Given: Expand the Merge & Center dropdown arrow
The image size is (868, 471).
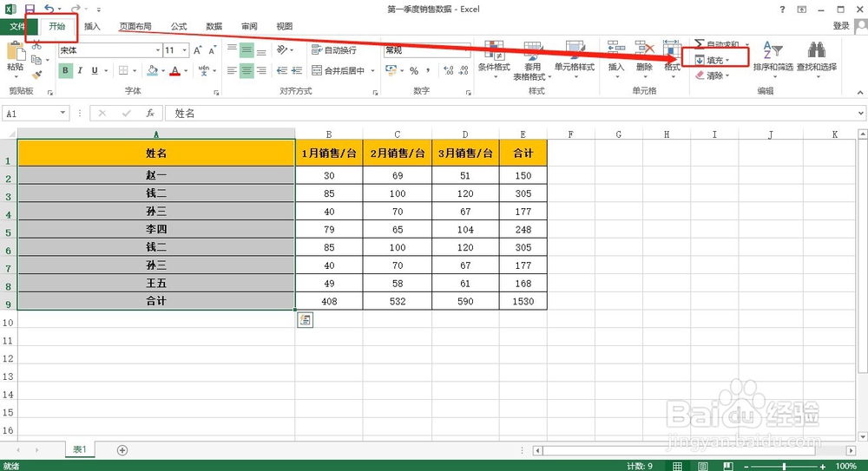Looking at the screenshot, I should (x=372, y=71).
